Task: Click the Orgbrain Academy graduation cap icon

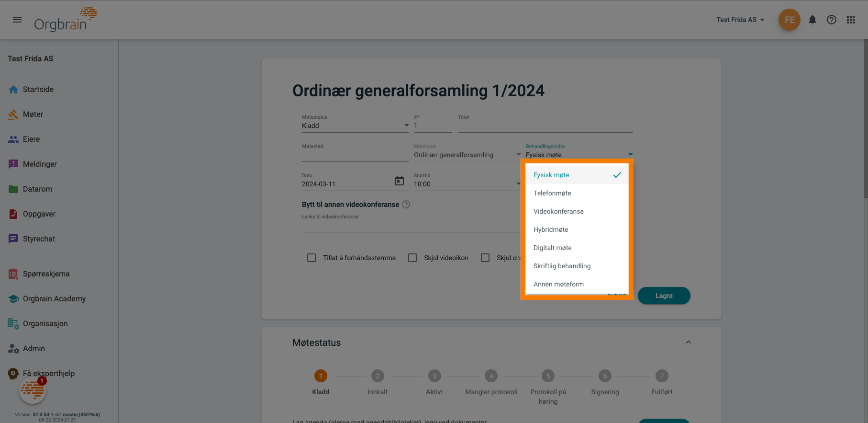Action: tap(13, 299)
